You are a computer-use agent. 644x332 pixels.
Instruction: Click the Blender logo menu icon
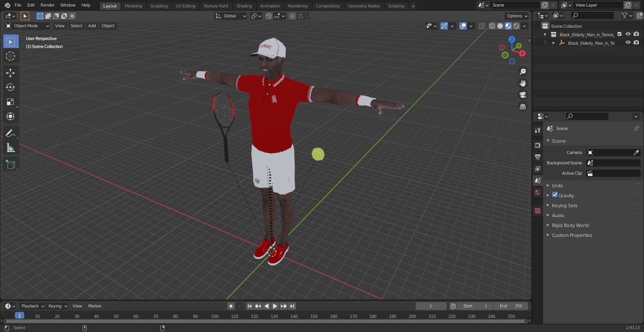[x=7, y=5]
